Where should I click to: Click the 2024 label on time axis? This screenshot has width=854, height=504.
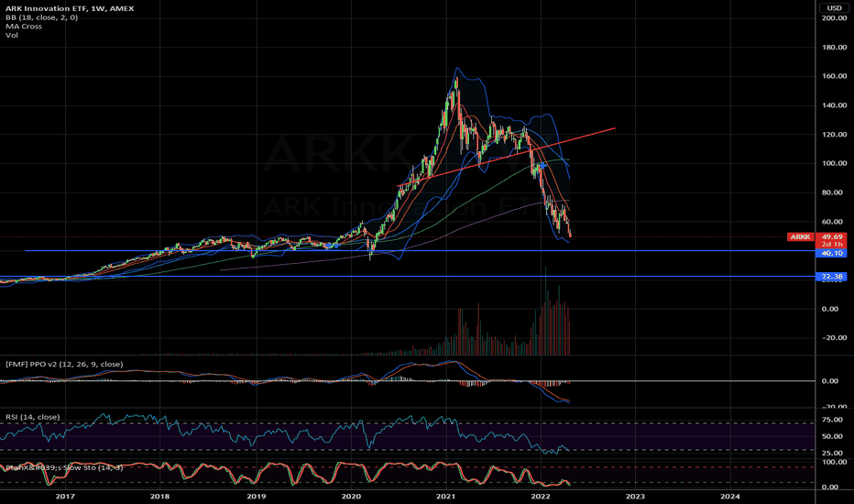click(x=729, y=497)
